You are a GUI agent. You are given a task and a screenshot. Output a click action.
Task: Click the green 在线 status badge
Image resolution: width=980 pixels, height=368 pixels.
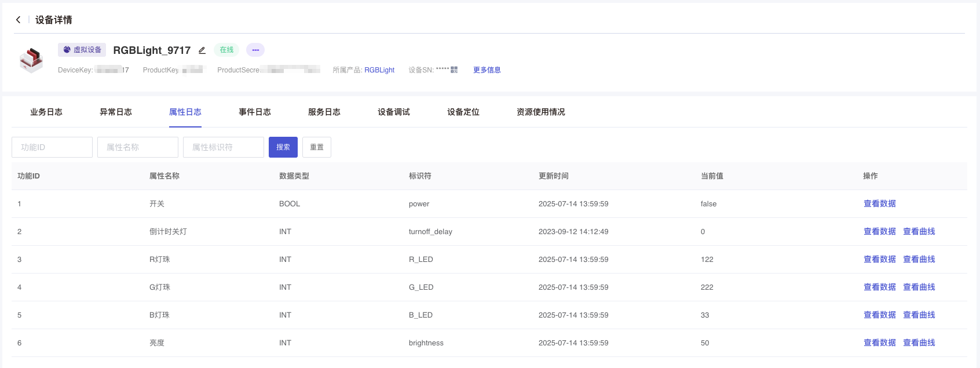(226, 50)
